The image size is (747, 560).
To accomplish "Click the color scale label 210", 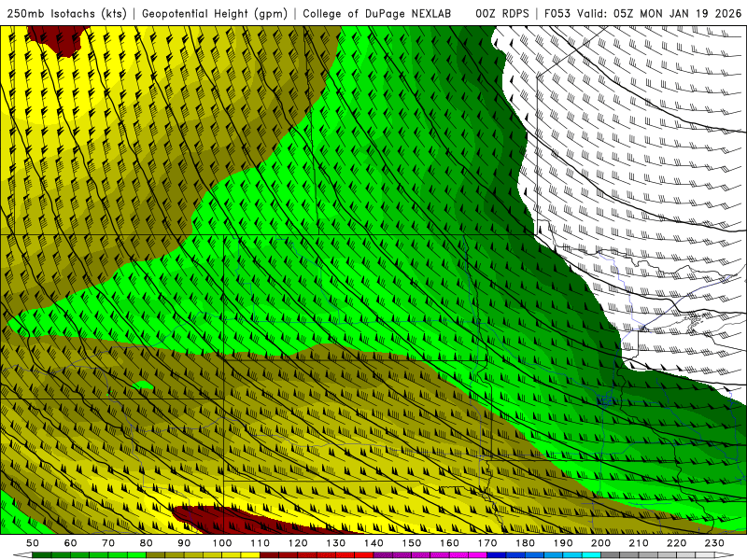I will pyautogui.click(x=639, y=543).
